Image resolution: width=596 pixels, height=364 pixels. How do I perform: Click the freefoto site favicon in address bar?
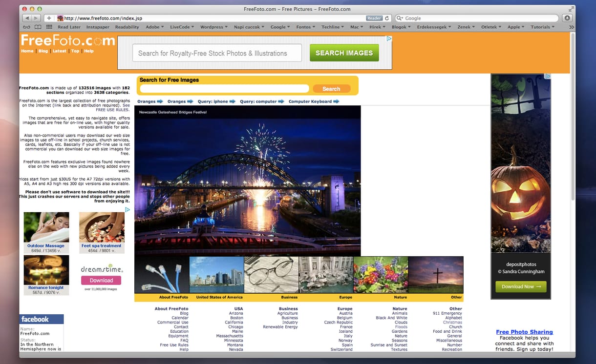pos(60,18)
